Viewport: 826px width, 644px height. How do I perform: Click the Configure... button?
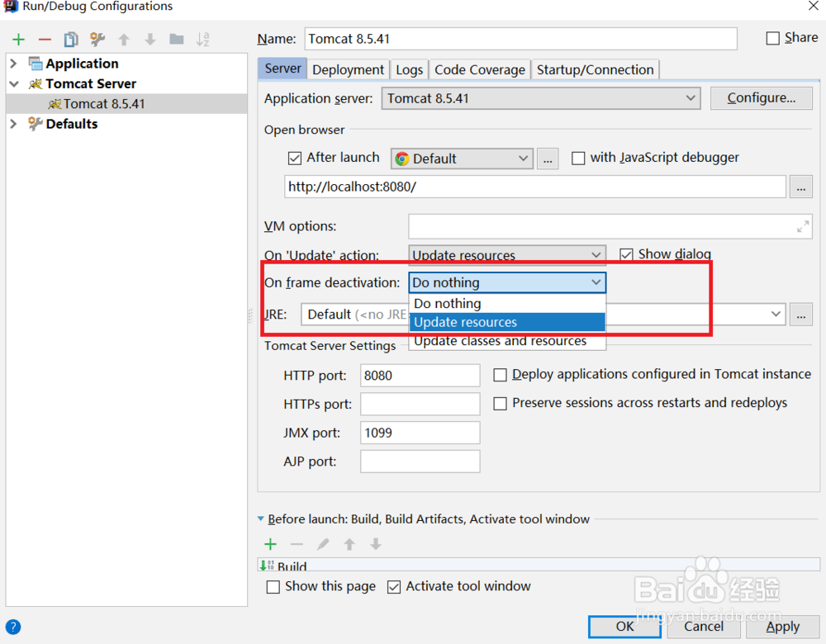point(762,98)
